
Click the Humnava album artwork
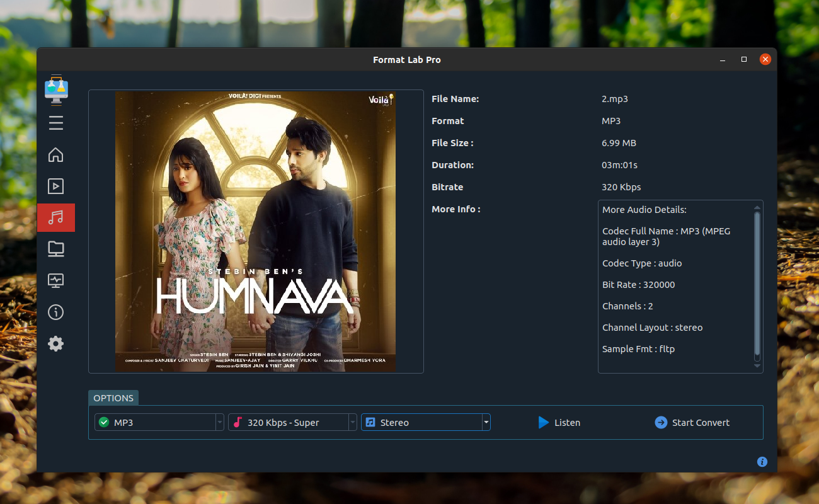click(x=256, y=231)
